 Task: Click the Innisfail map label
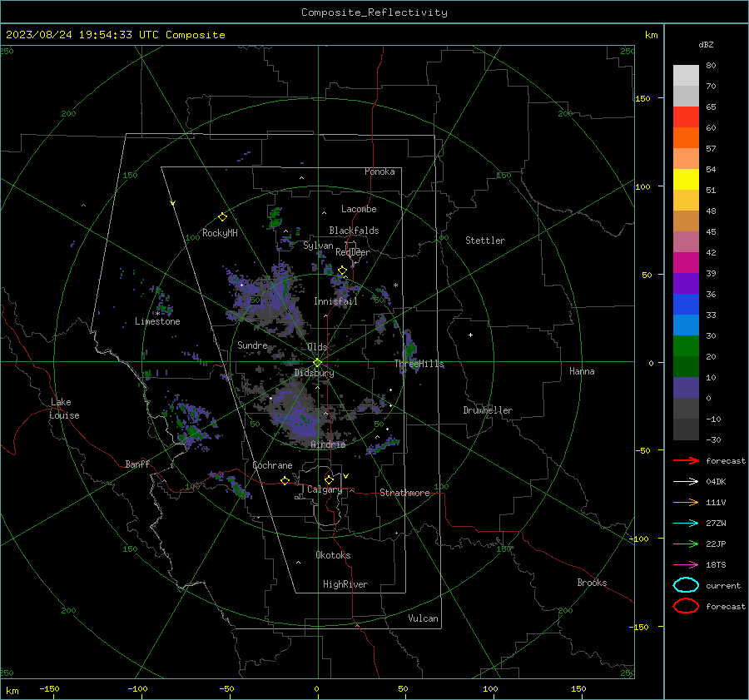335,301
